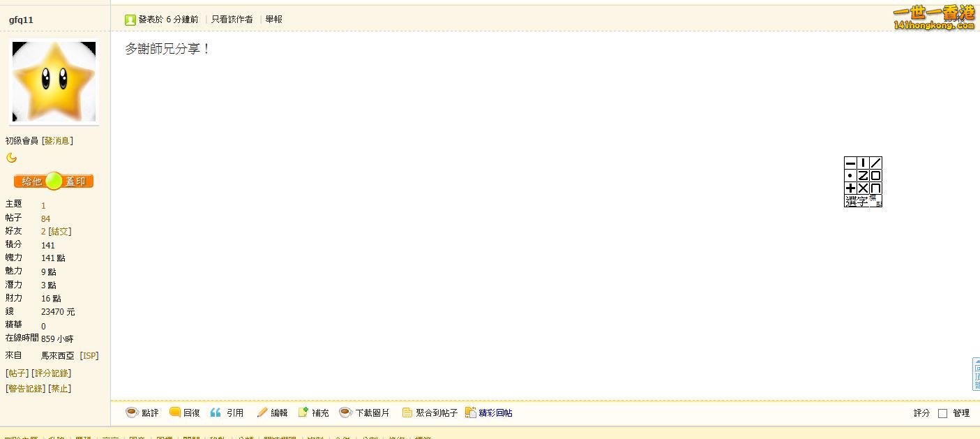The height and width of the screenshot is (439, 980).
Task: Open 評分記錄 rating history link
Action: tap(52, 373)
